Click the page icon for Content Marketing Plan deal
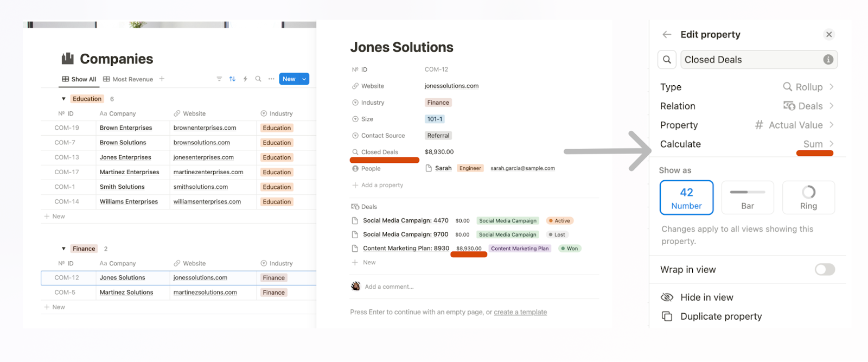The image size is (868, 362). point(355,248)
